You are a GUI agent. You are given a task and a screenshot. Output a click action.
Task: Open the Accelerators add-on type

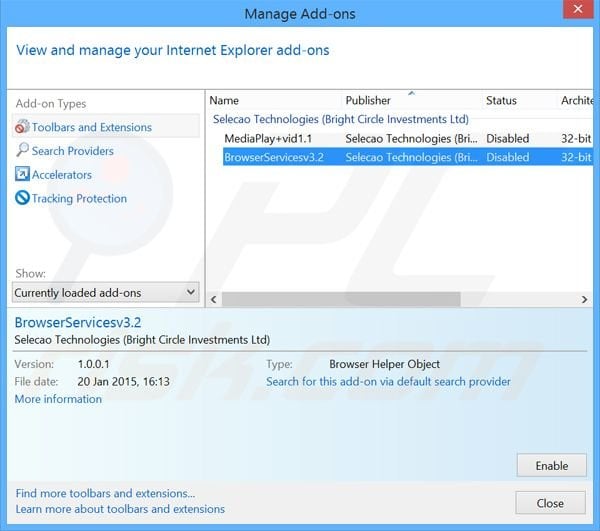click(62, 175)
